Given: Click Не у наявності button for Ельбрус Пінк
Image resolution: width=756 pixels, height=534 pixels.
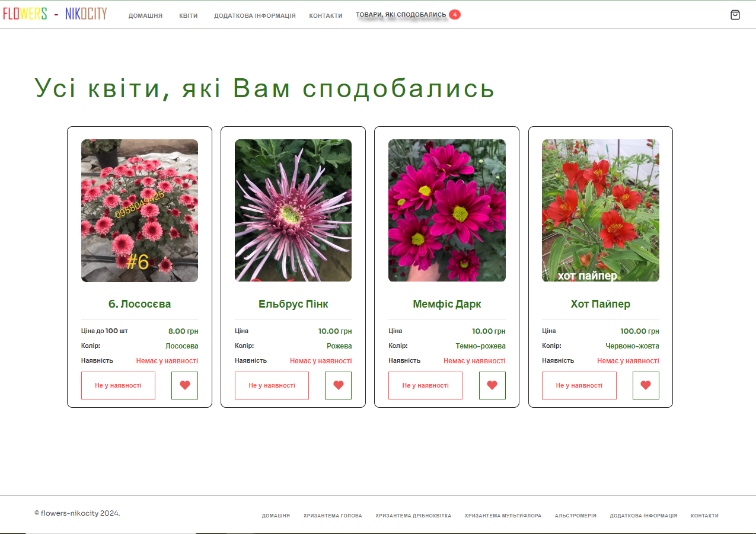Looking at the screenshot, I should (x=272, y=385).
